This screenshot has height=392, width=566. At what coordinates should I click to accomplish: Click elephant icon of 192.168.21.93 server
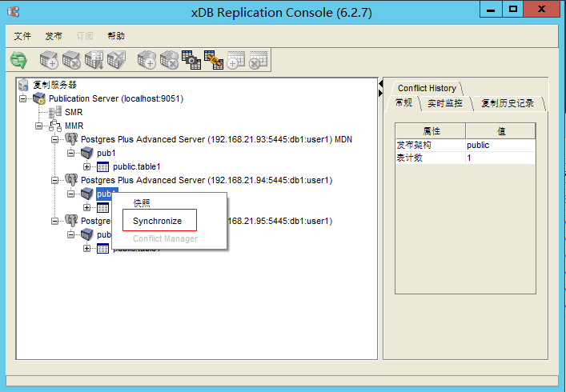point(71,139)
